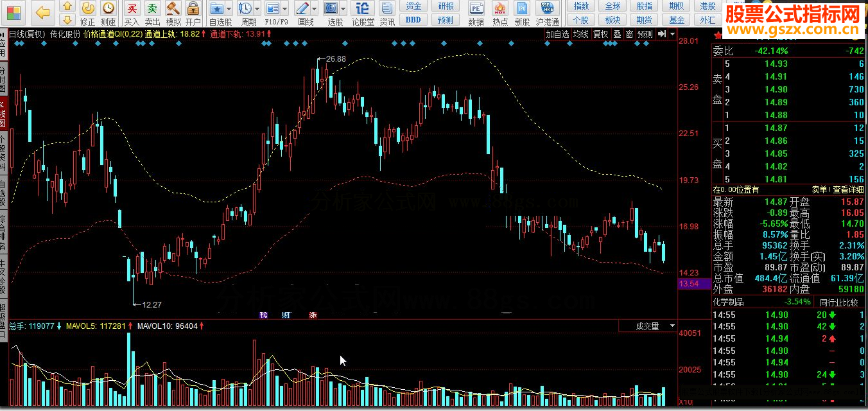Click the 卖出 sell icon
This screenshot has height=411, width=868.
coord(152,8)
